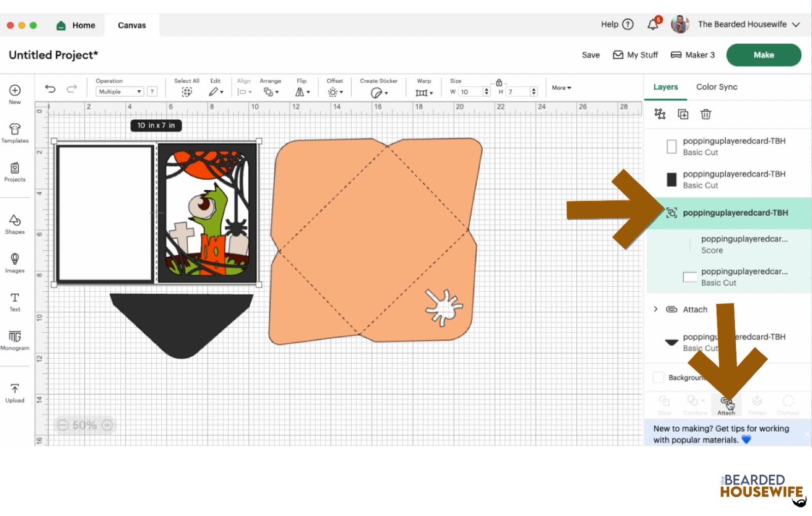Delete layer with trash icon

tap(705, 114)
